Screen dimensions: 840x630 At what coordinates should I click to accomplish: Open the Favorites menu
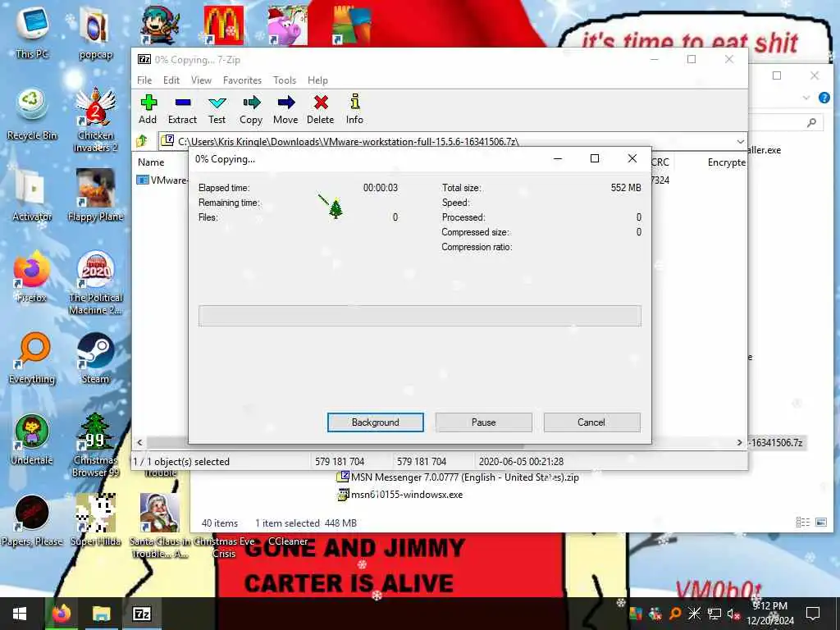click(x=242, y=80)
